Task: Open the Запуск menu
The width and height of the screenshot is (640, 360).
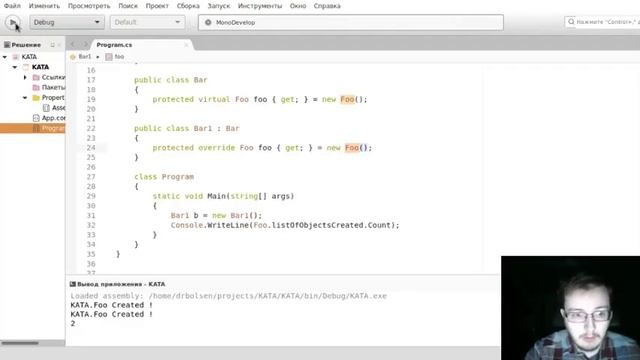Action: pos(219,6)
